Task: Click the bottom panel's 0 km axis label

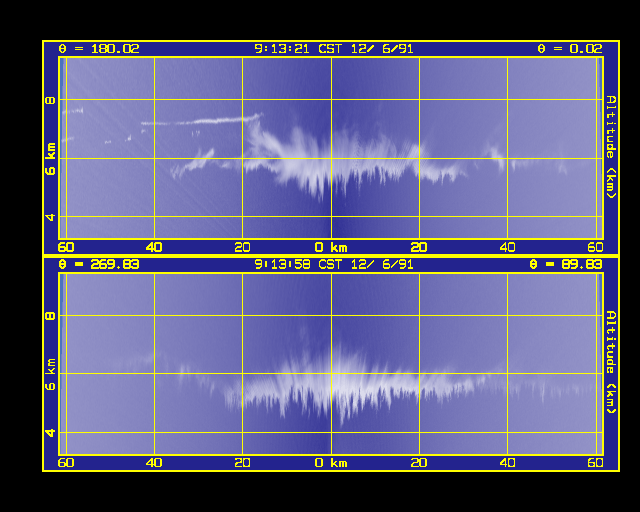Action: click(331, 463)
